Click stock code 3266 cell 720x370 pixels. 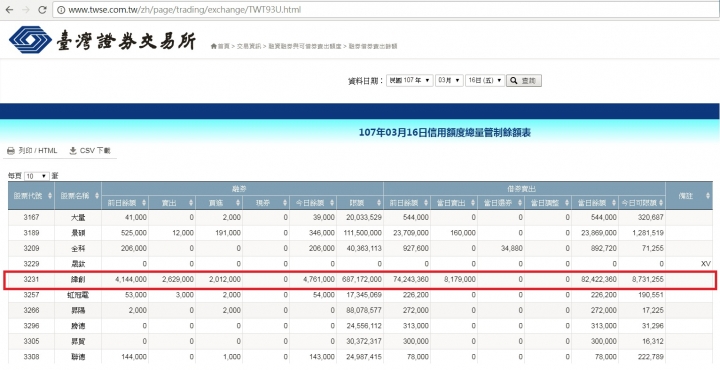(x=31, y=310)
